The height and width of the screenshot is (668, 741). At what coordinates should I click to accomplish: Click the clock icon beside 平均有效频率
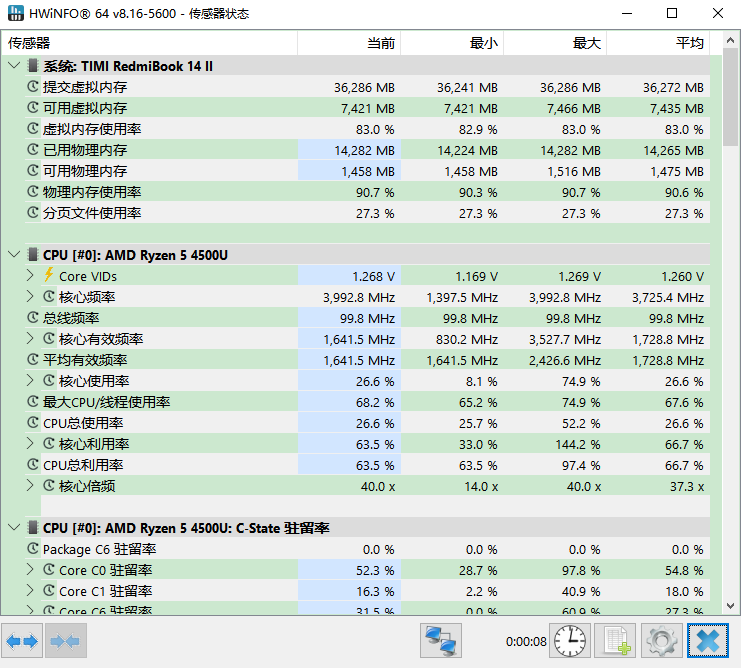(33, 360)
